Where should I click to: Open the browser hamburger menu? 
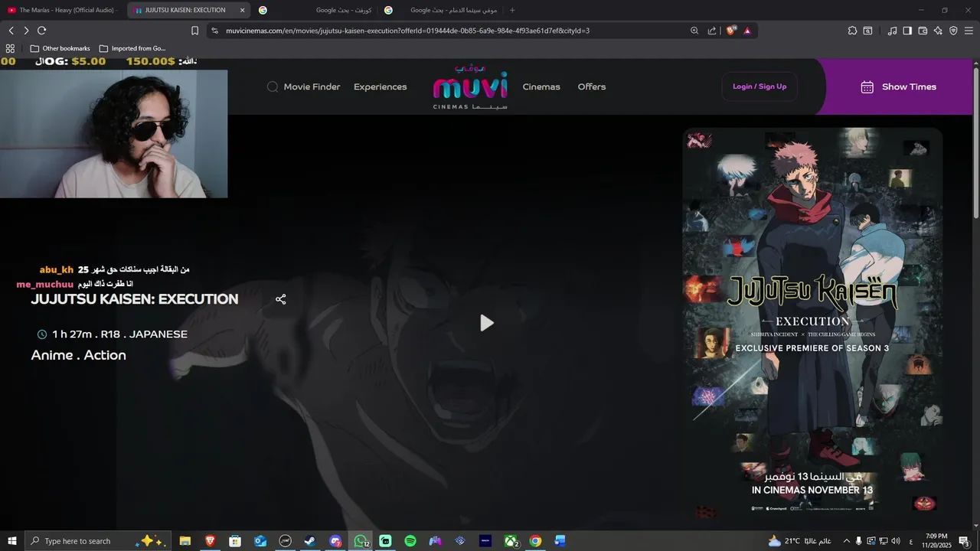tap(969, 31)
